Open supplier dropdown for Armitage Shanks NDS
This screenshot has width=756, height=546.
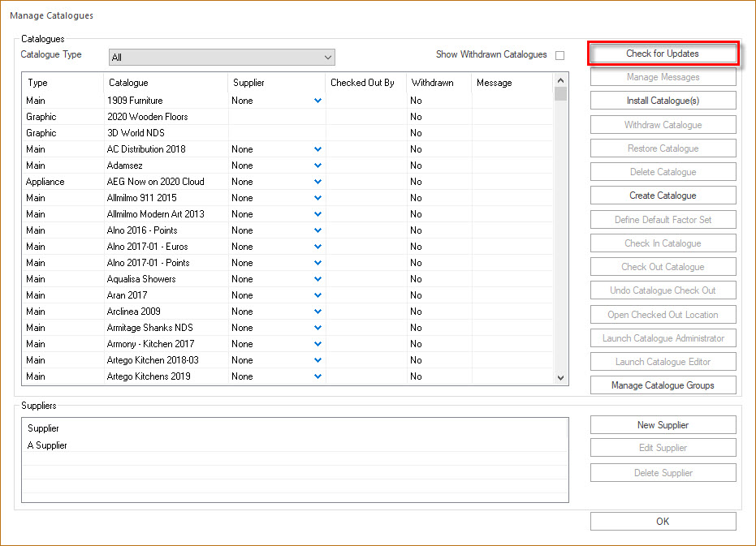click(x=316, y=328)
